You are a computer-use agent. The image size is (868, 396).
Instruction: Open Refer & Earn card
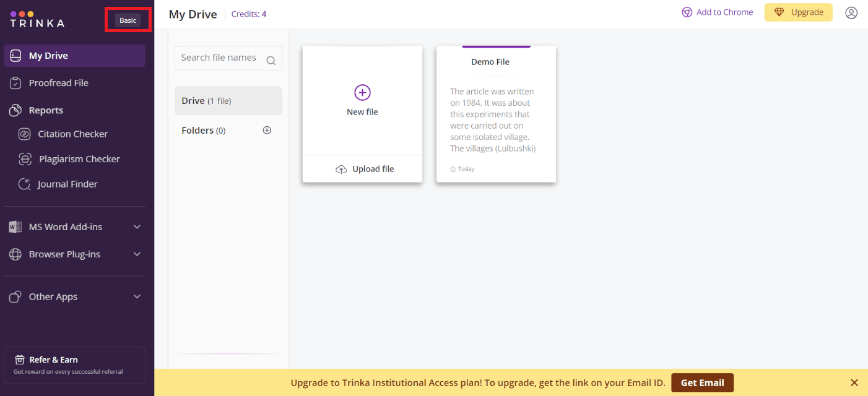(74, 365)
